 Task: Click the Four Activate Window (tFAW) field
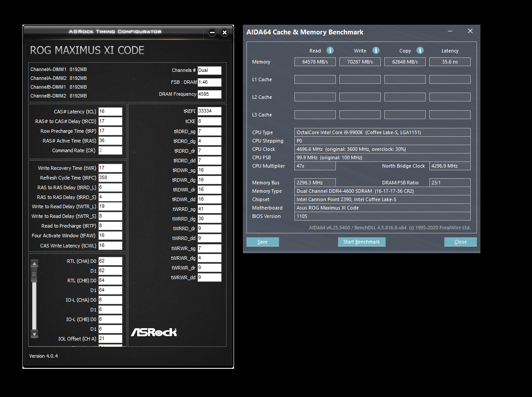(110, 236)
